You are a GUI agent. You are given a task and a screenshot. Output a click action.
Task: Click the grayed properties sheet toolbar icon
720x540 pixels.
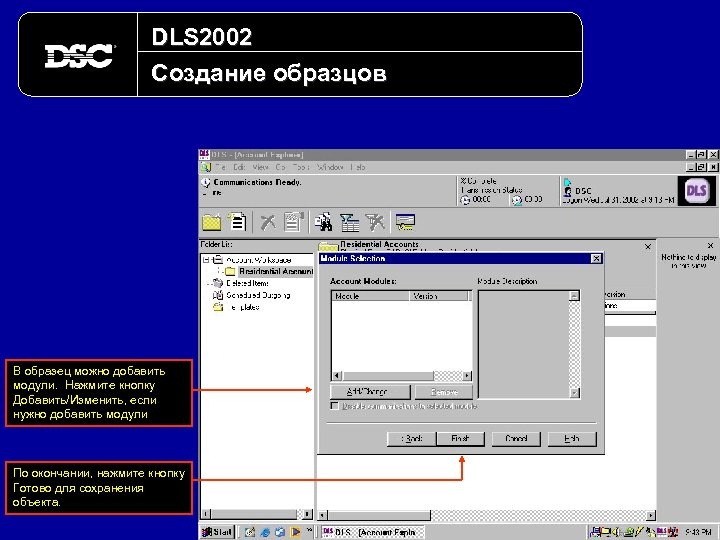tap(294, 222)
